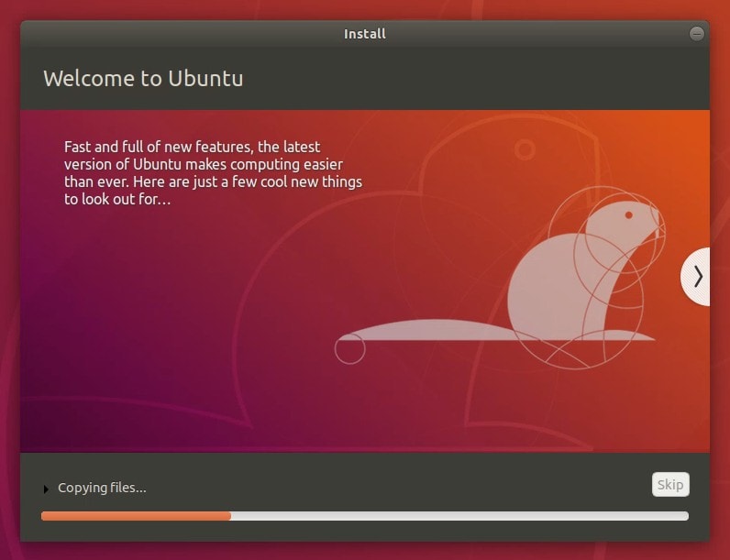Click the orange filled part of progress bar
This screenshot has height=560, width=730.
(136, 516)
